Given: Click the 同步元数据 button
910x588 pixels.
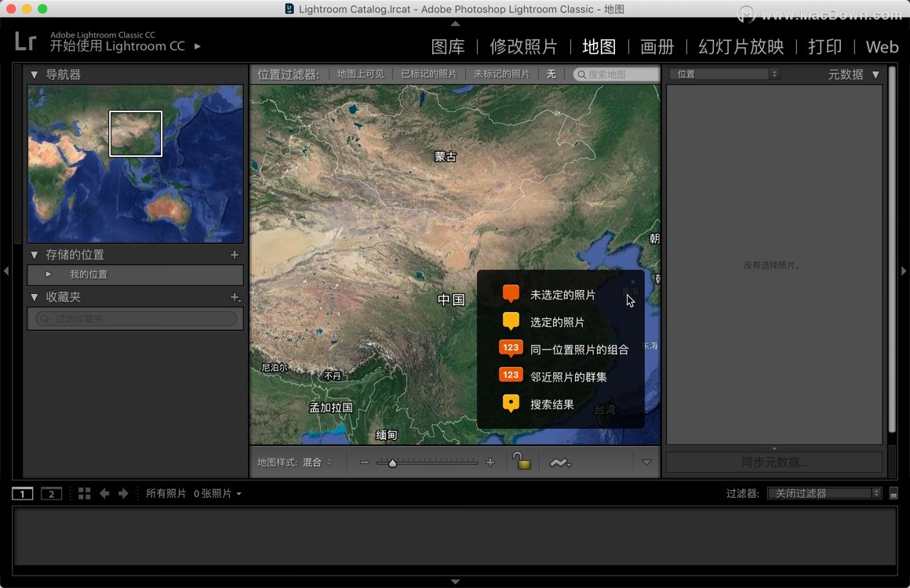Looking at the screenshot, I should tap(773, 463).
